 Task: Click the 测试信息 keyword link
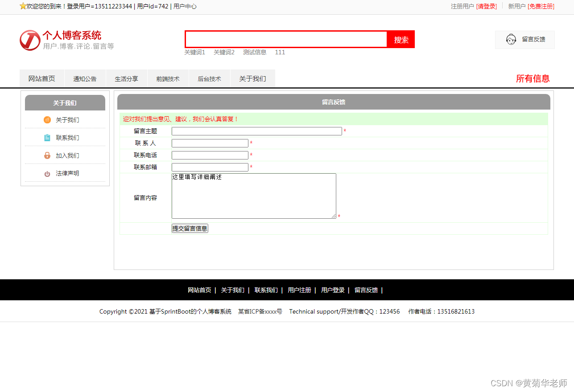click(x=255, y=52)
